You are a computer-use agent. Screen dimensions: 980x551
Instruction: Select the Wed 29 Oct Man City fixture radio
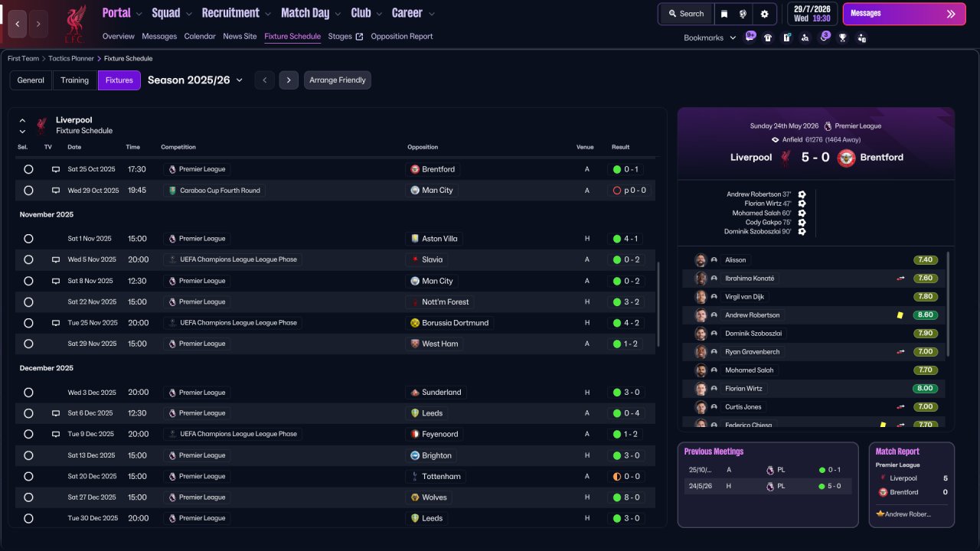pos(28,191)
